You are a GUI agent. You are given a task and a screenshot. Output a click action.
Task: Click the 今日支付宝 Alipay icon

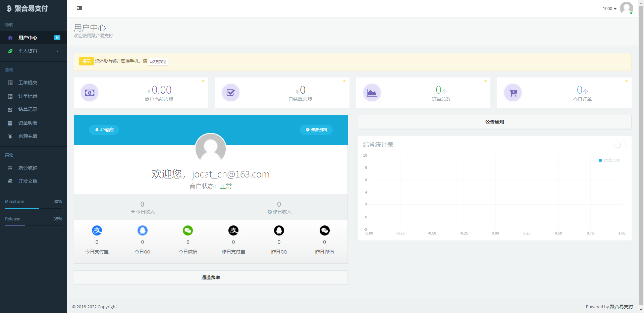point(97,230)
